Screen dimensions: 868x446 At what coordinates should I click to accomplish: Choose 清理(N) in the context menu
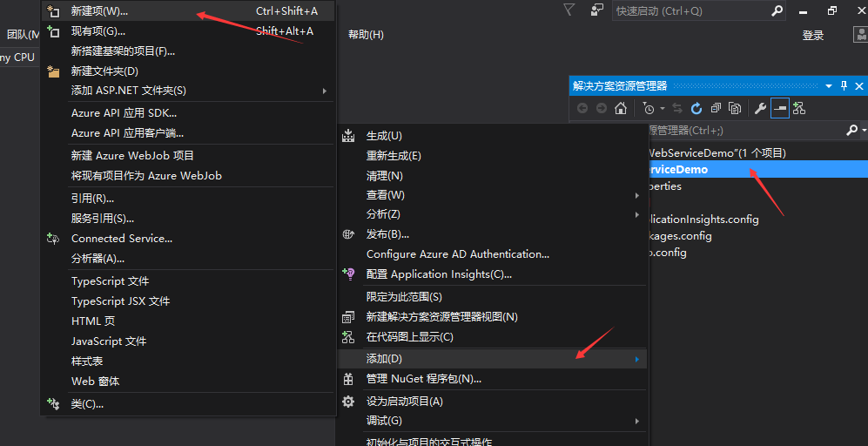(x=492, y=176)
